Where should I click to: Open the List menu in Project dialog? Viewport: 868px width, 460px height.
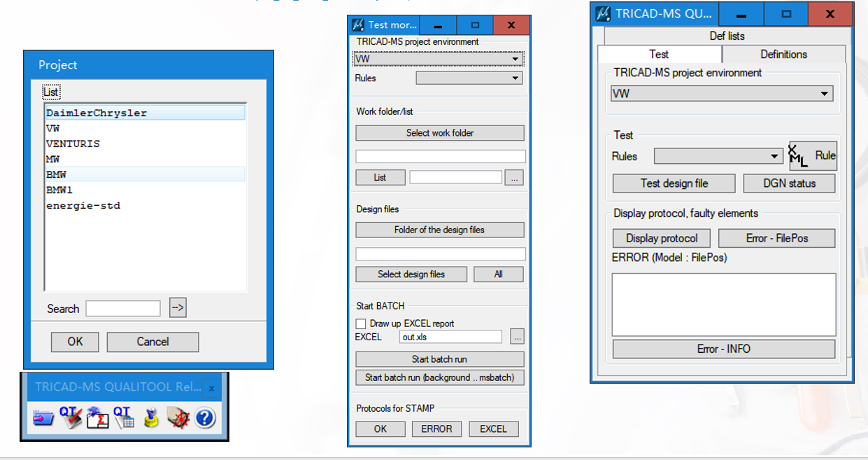coord(51,92)
